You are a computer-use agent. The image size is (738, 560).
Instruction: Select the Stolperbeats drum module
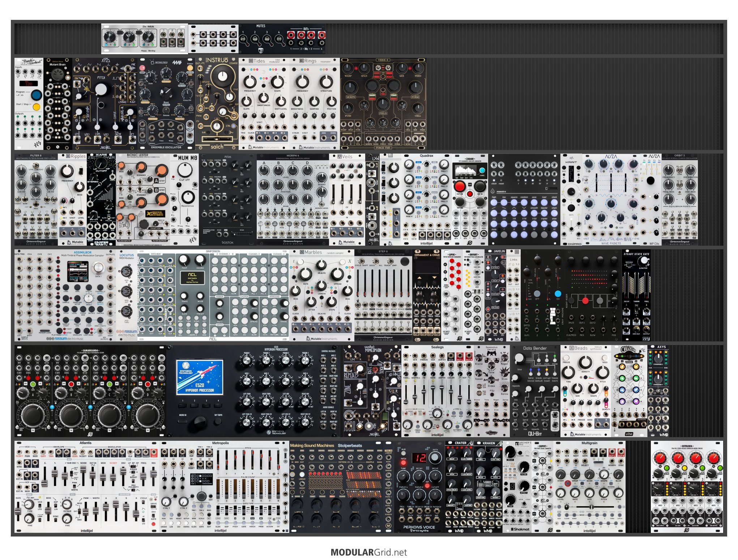[342, 487]
